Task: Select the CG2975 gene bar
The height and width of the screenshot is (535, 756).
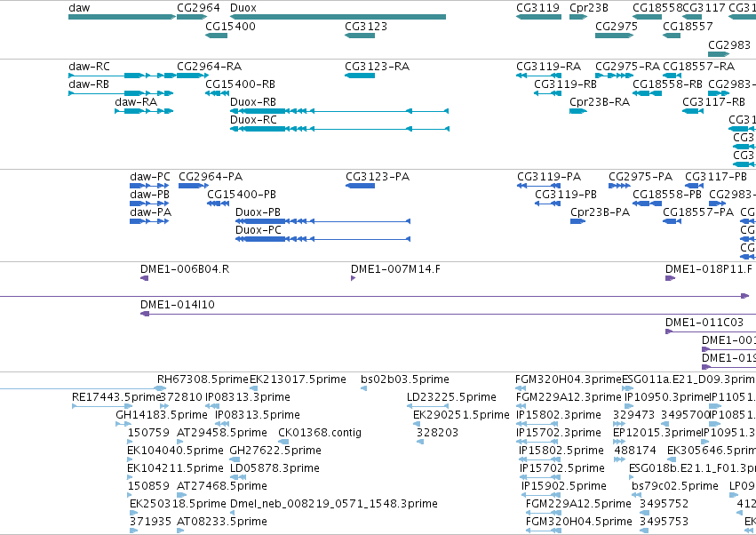Action: point(614,36)
